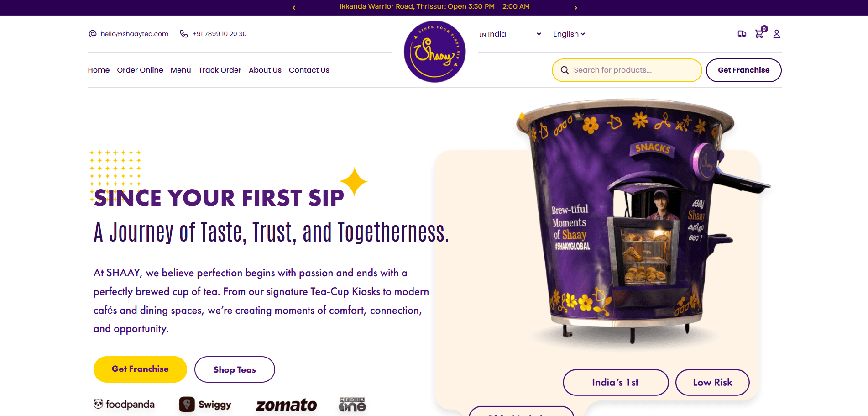The width and height of the screenshot is (868, 416).
Task: Click the Shop Teas button
Action: pos(235,369)
